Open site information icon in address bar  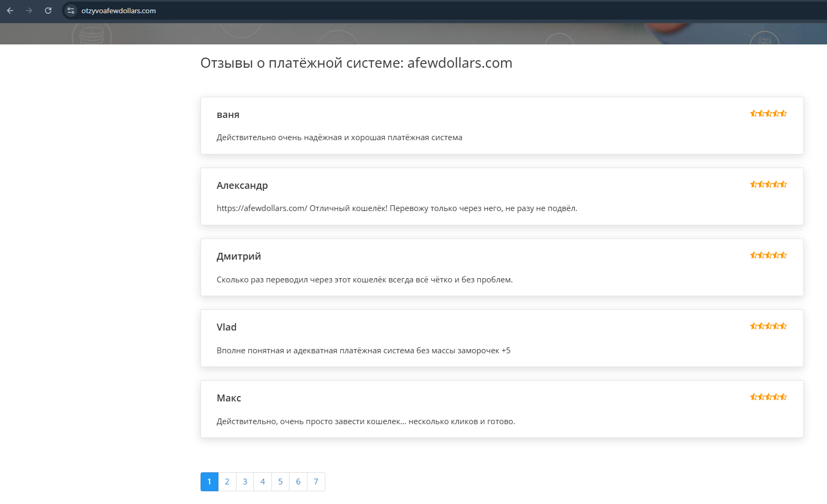tap(71, 11)
